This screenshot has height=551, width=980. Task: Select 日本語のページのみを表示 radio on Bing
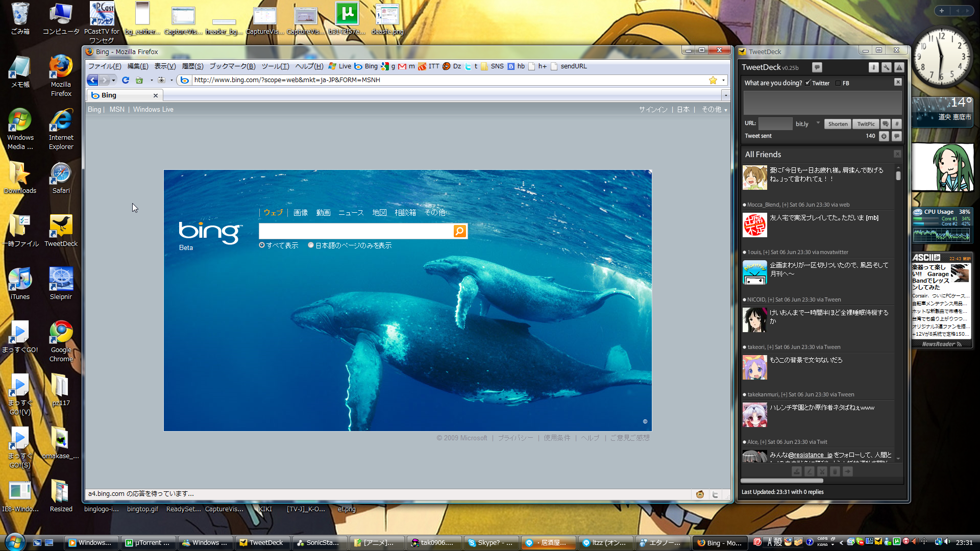[x=311, y=245]
